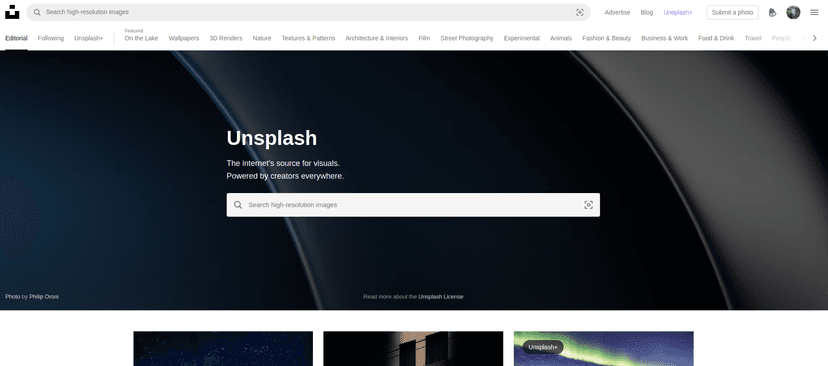Open the Nature category

tap(262, 38)
